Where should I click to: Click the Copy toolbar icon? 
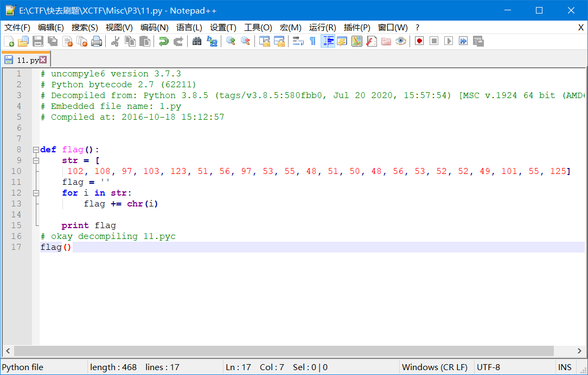tap(130, 41)
